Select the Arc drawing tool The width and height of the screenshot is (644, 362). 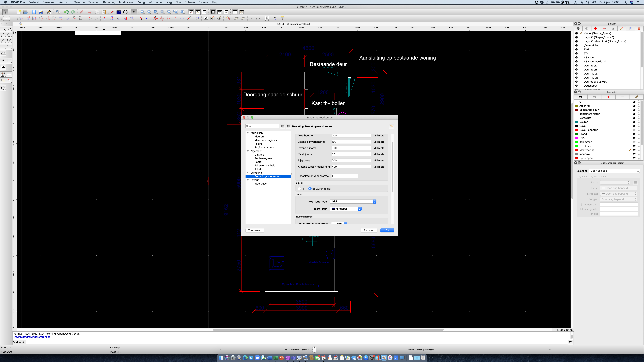[x=3, y=35]
